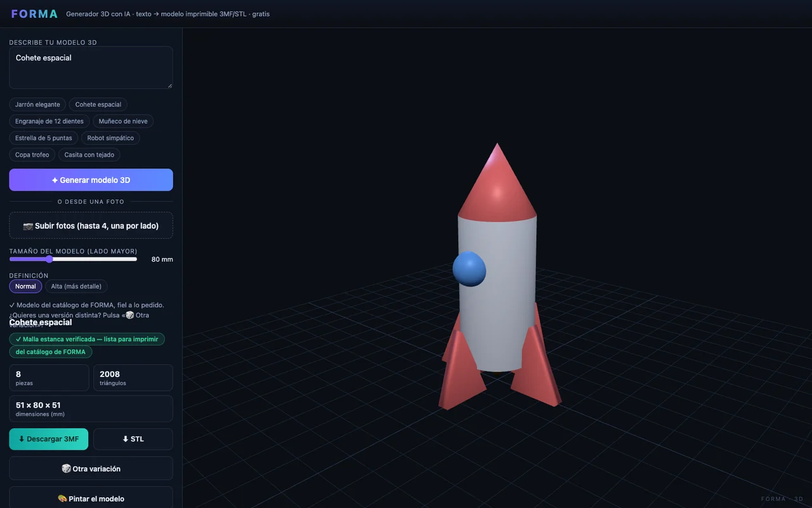Screen dimensions: 812x508
Task: Choose the Estrella de 5 puntas chip
Action: [x=44, y=138]
